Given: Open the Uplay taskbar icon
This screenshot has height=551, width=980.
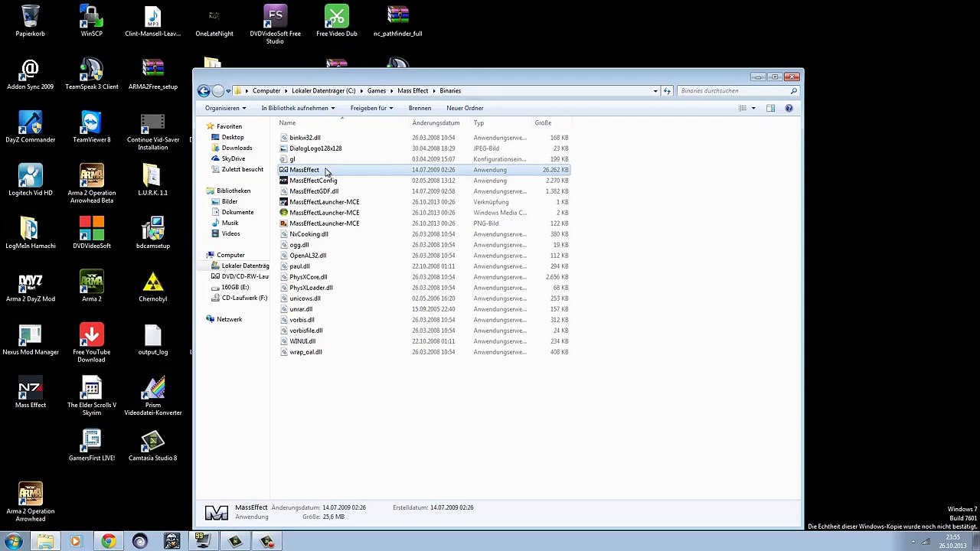Looking at the screenshot, I should point(139,542).
